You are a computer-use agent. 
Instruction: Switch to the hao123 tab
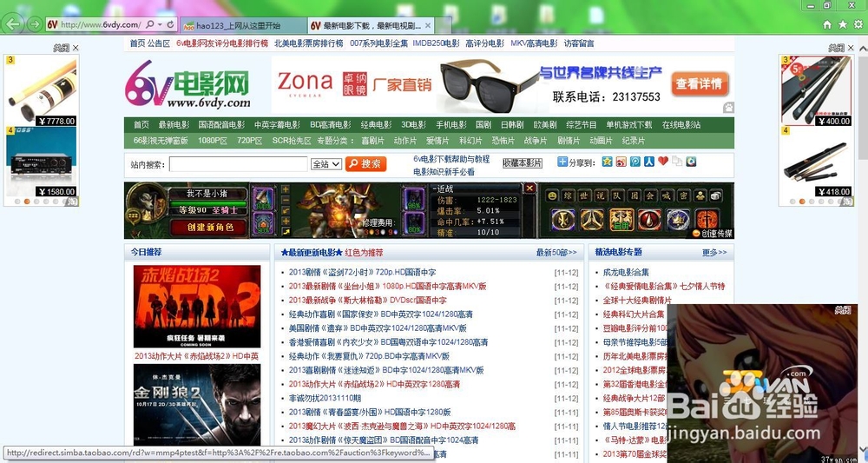pos(244,25)
